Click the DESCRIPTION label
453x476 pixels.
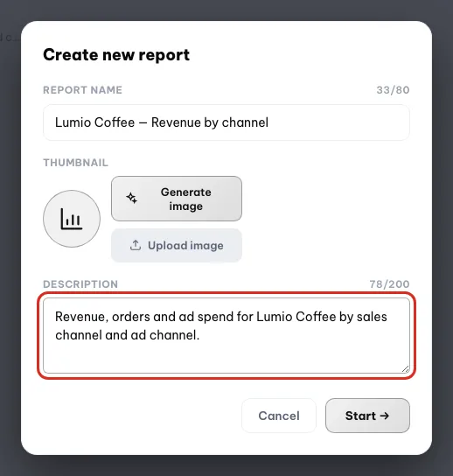(x=80, y=284)
